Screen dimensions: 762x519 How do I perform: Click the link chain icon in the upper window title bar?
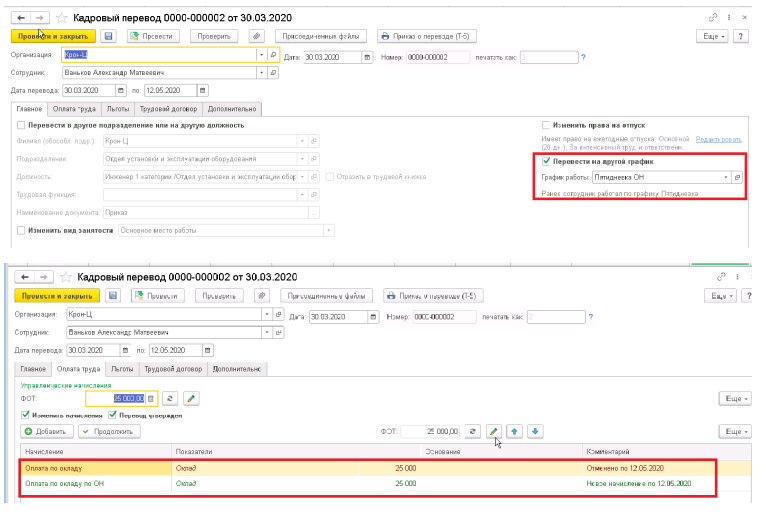(713, 17)
